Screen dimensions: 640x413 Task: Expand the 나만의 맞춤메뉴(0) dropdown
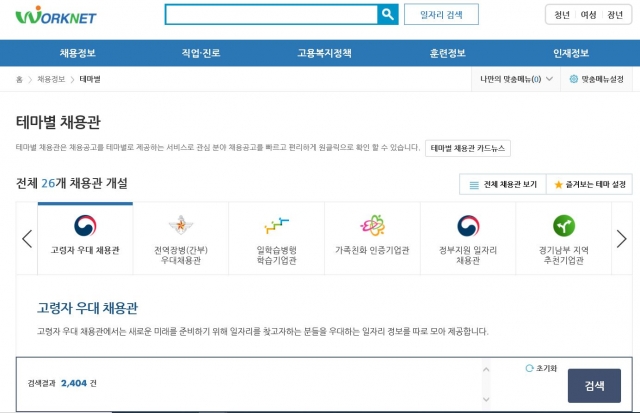516,79
